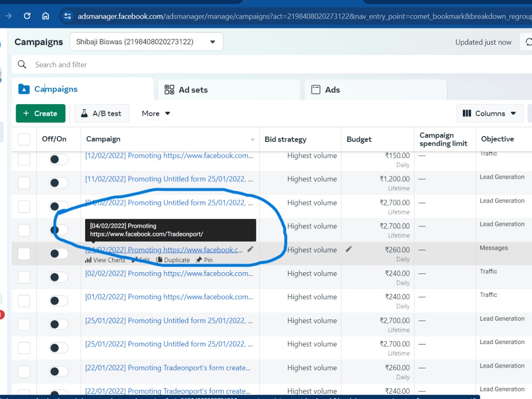The width and height of the screenshot is (532, 399).
Task: Expand the More dropdown menu
Action: (156, 113)
